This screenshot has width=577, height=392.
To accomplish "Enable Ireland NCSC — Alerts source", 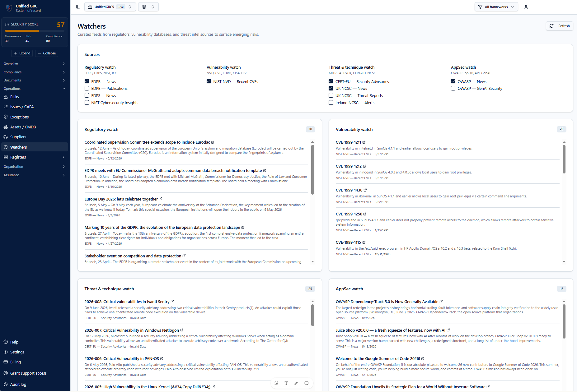I will click(x=331, y=103).
